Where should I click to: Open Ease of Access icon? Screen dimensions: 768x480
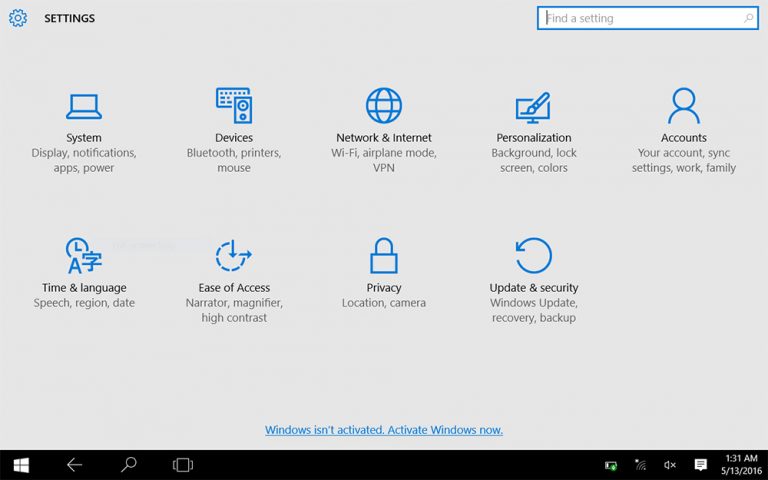point(233,256)
